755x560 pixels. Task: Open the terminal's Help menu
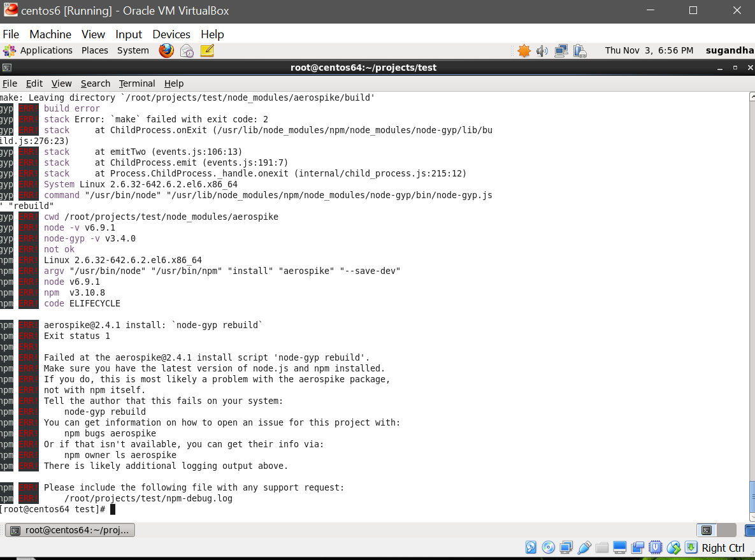click(x=174, y=83)
